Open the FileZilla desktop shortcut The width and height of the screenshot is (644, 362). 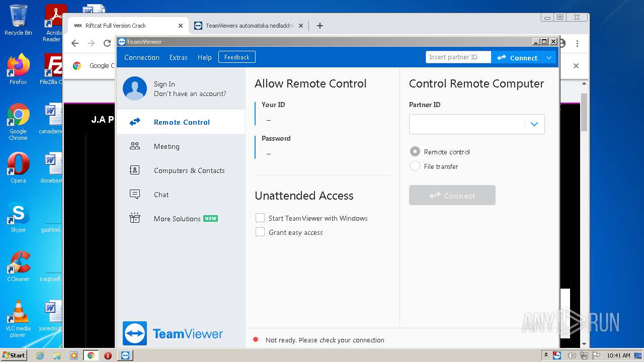(53, 69)
